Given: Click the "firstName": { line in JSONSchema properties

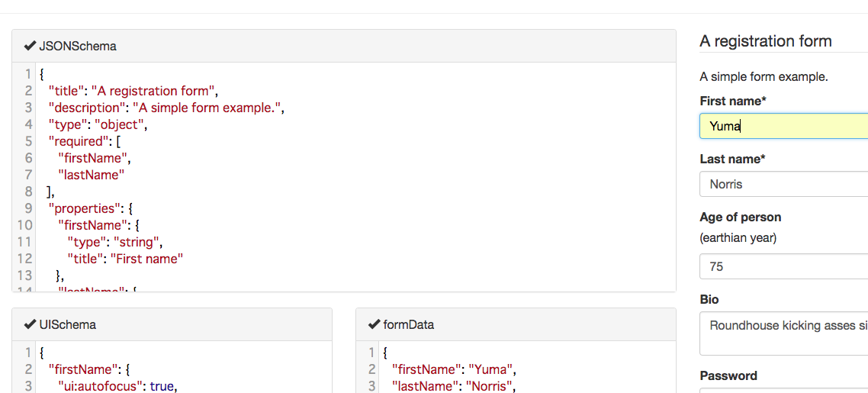Looking at the screenshot, I should click(x=98, y=225).
